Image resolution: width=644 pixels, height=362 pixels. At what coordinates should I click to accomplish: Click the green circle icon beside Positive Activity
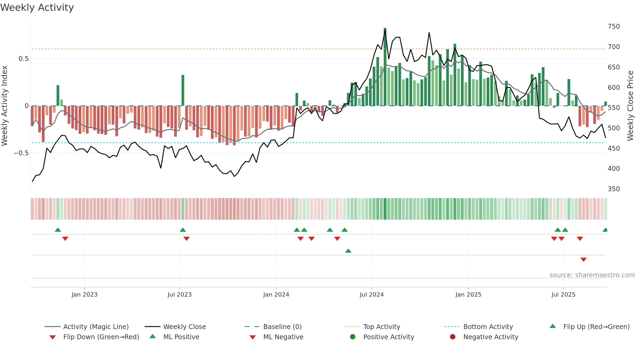click(x=353, y=337)
